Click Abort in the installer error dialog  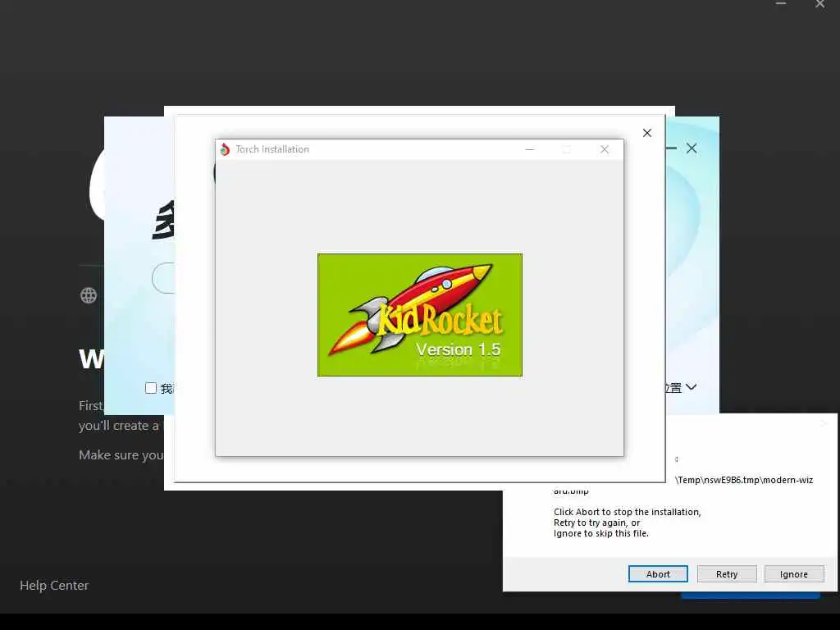click(658, 573)
